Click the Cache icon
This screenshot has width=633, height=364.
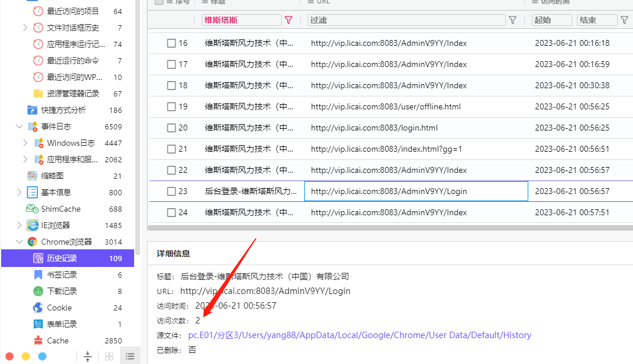click(x=38, y=340)
